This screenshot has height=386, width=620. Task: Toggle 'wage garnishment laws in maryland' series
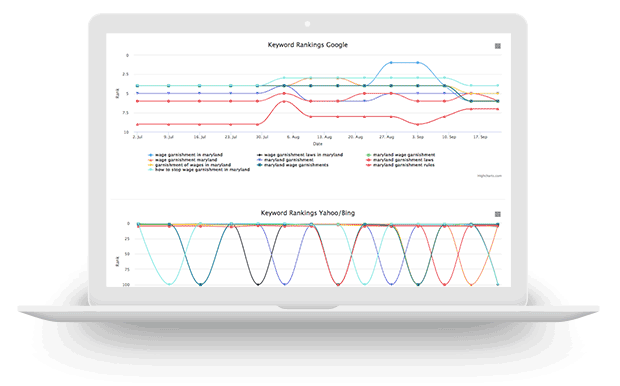[300, 155]
